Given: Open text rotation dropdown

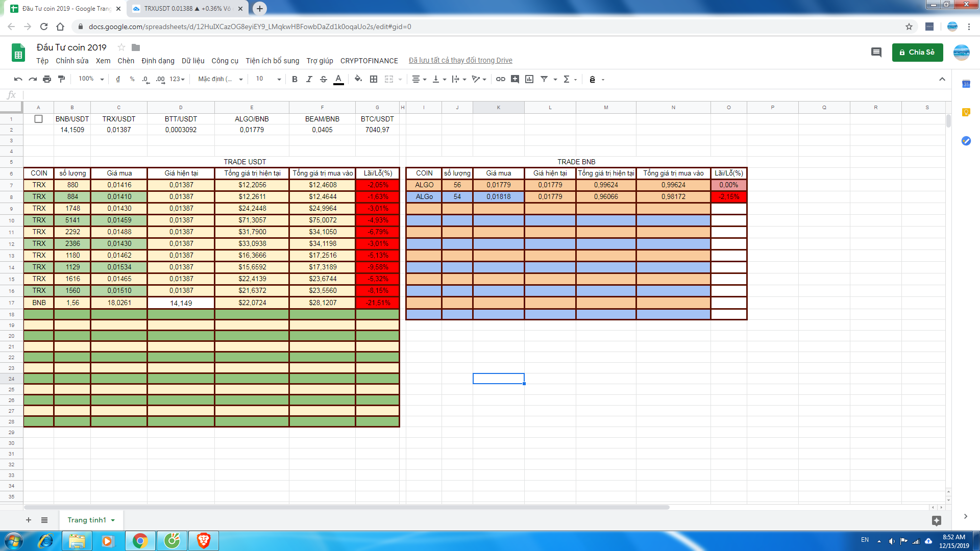Looking at the screenshot, I should (479, 79).
